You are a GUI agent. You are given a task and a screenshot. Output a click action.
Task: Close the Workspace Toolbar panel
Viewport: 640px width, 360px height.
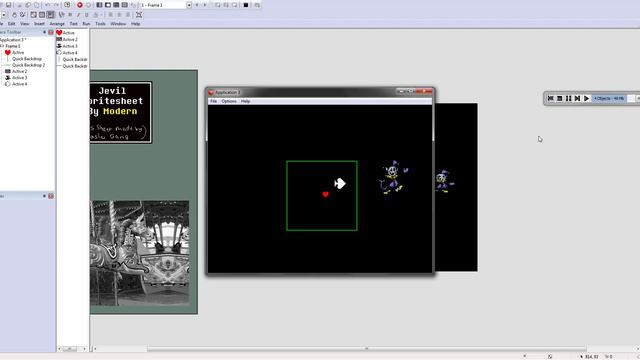pyautogui.click(x=51, y=32)
